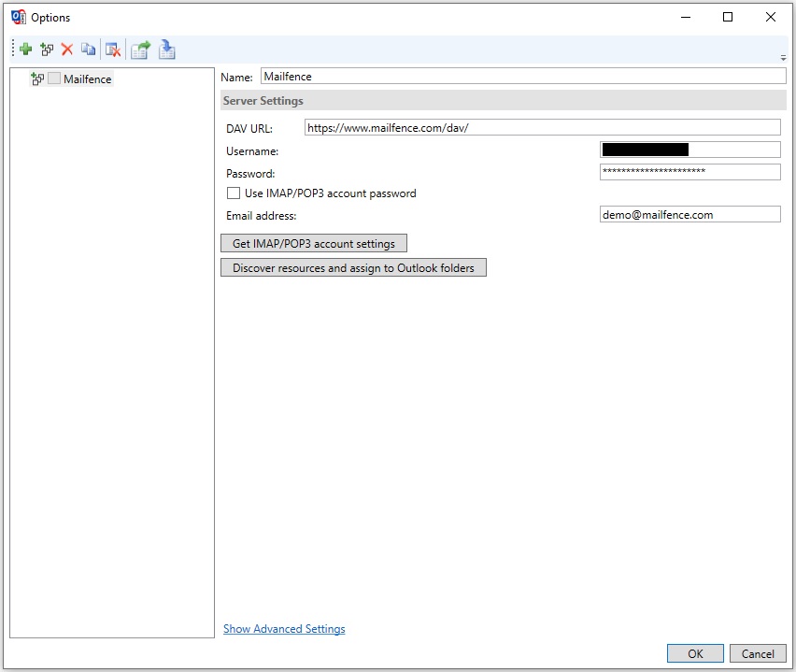
Task: Click the 'DAV URL:' label
Action: pos(249,128)
